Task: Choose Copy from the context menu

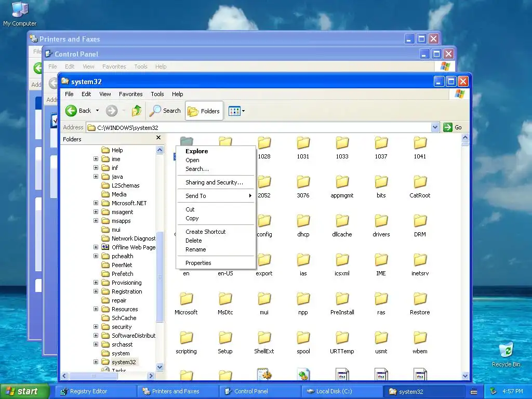Action: (216, 218)
